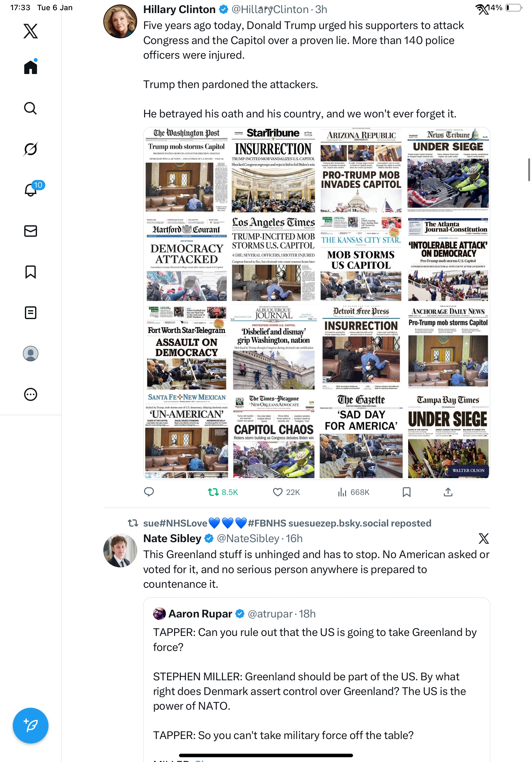Go to Home feed in sidebar
The height and width of the screenshot is (762, 532).
[31, 67]
